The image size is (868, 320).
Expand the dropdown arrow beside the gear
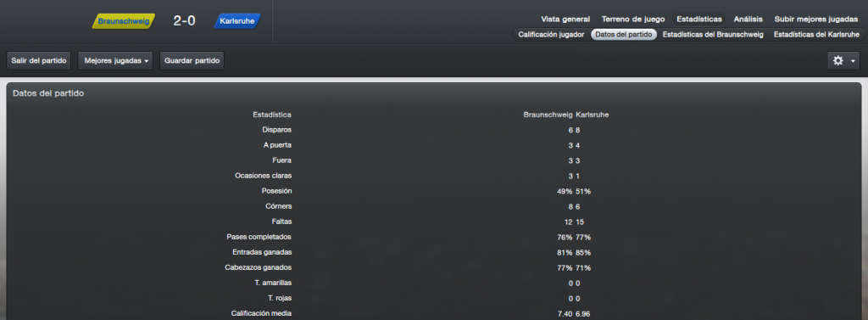click(853, 61)
